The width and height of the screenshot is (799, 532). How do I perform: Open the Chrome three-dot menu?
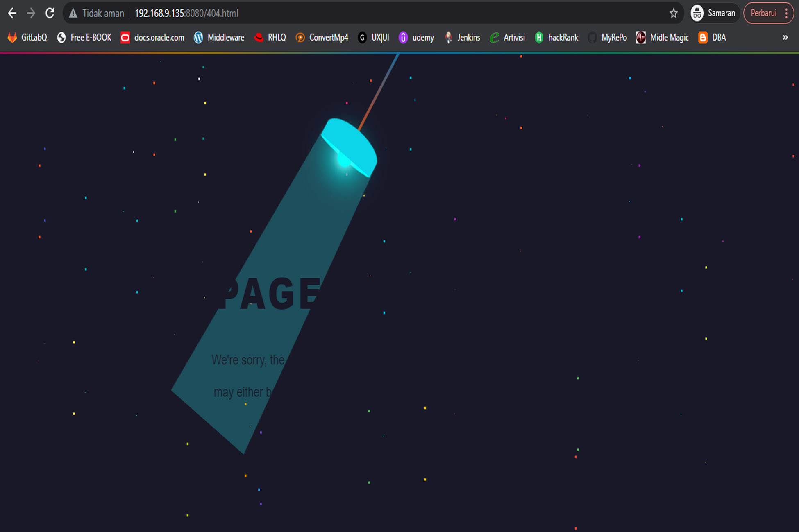click(786, 14)
